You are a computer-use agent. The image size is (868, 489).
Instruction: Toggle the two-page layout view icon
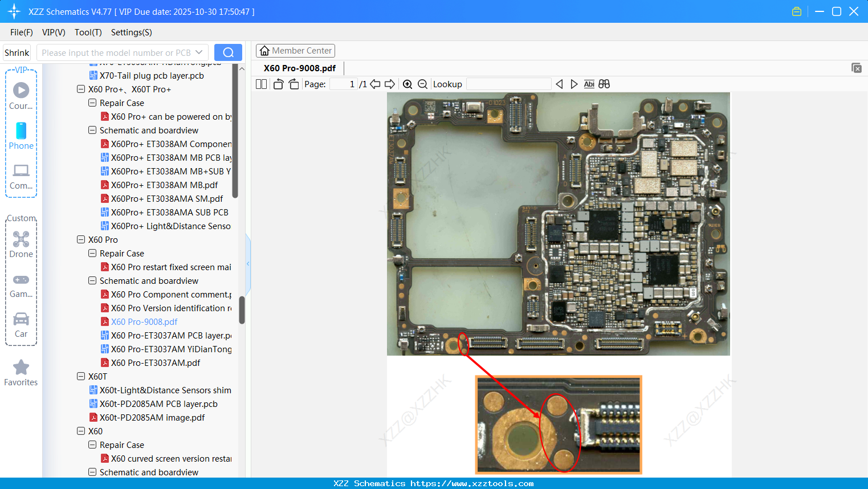(x=261, y=84)
